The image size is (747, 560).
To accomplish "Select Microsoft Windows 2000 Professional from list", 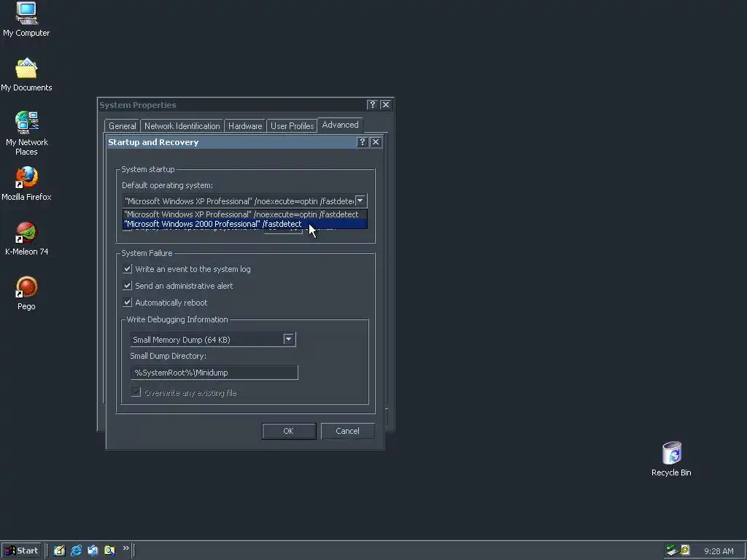I will tap(245, 224).
